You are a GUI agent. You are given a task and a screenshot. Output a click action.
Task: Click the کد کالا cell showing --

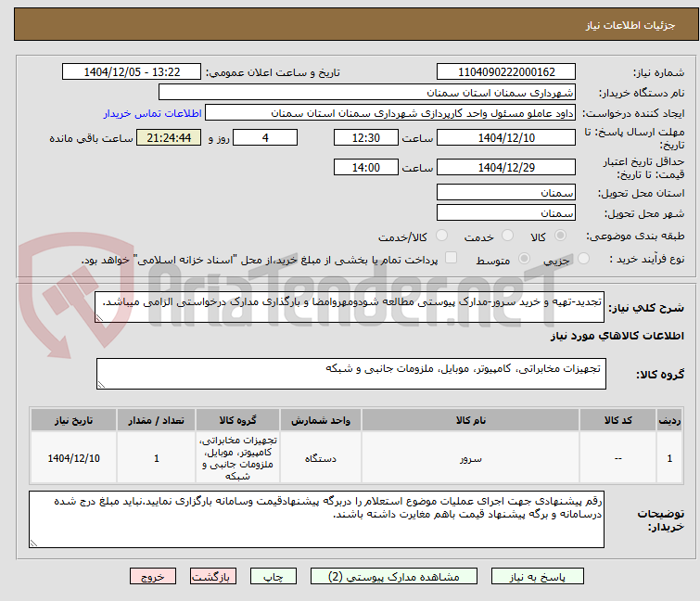click(x=617, y=457)
